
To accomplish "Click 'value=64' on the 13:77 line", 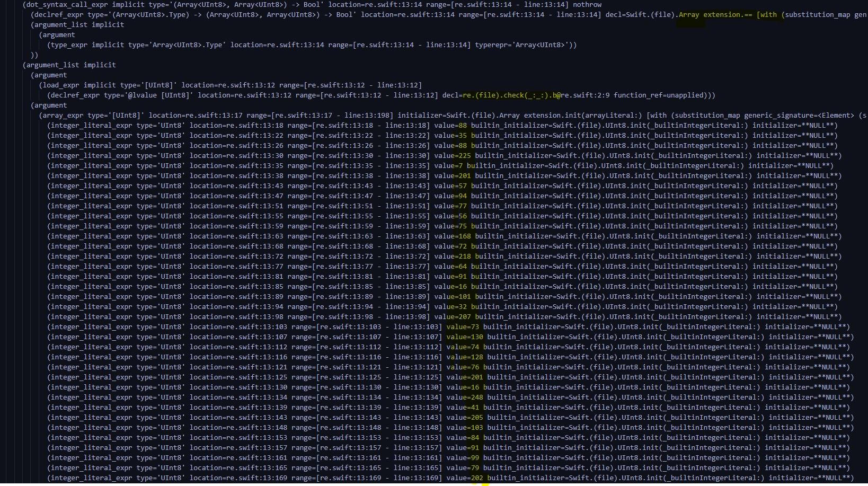I will coord(450,266).
